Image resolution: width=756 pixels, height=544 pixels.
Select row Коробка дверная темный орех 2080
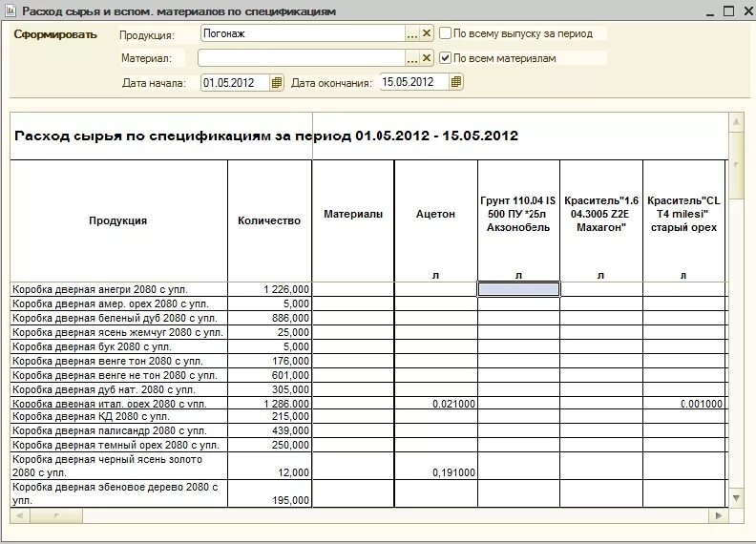tap(118, 445)
